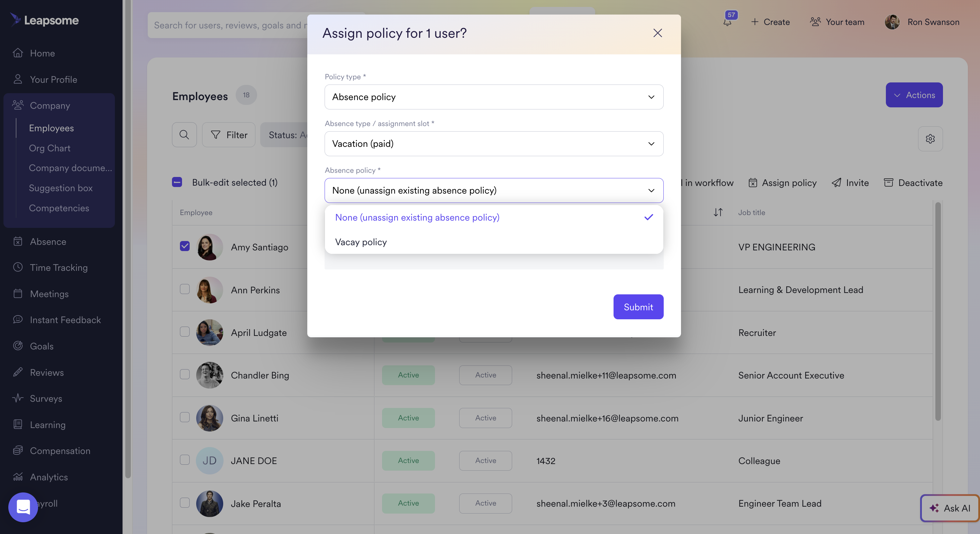This screenshot has width=980, height=534.
Task: Click the Status filter chip
Action: 284,134
